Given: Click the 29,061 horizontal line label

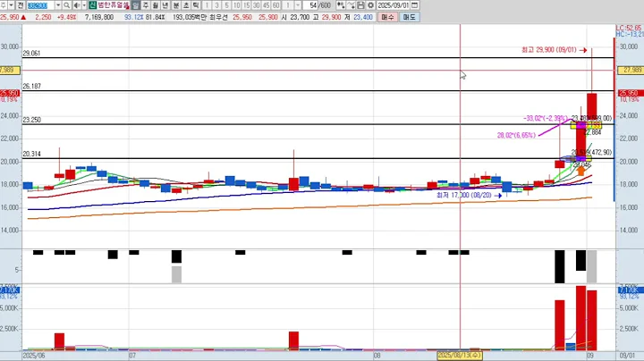Looking at the screenshot, I should pos(31,54).
